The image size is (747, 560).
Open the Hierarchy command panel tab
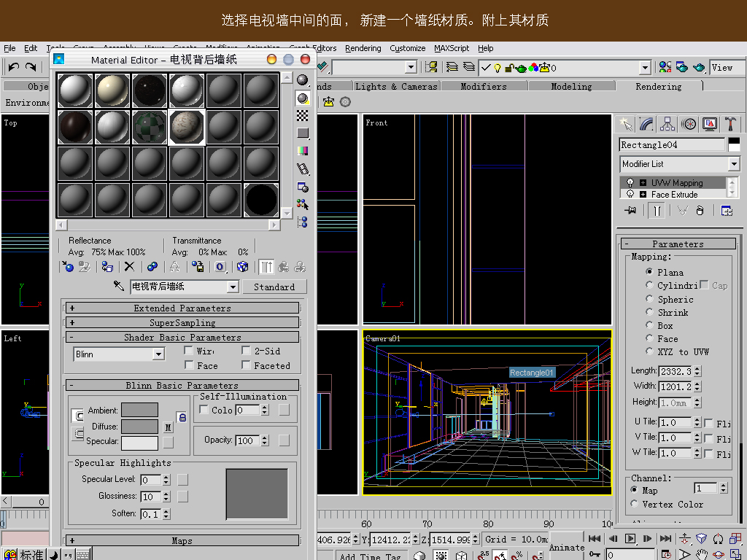coord(667,124)
